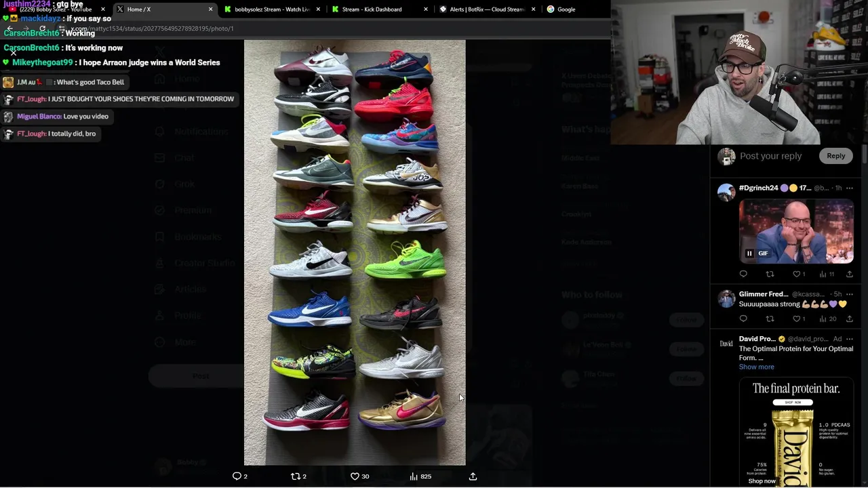
Task: Click the David Protein ad avatar logo
Action: (x=726, y=344)
